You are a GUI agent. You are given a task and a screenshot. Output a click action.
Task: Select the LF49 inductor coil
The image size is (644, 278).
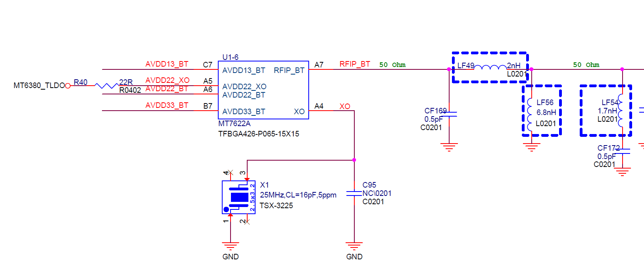coord(490,67)
